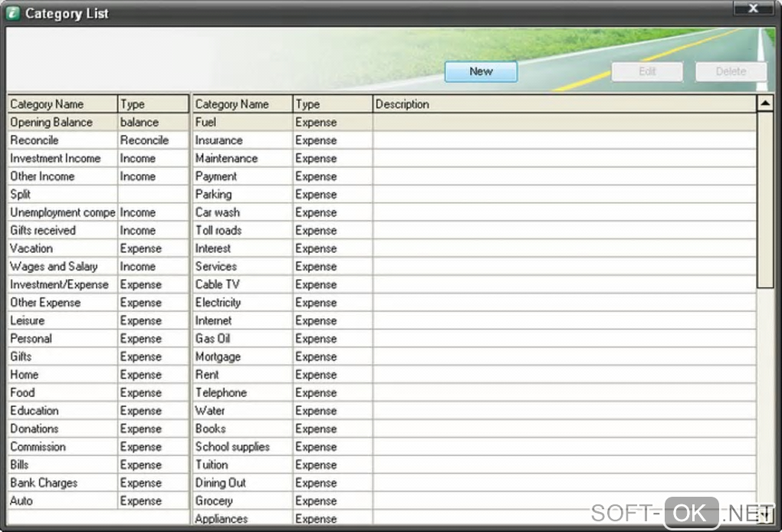Select the Appliances subcategory
Image resolution: width=782 pixels, height=532 pixels.
475,517
